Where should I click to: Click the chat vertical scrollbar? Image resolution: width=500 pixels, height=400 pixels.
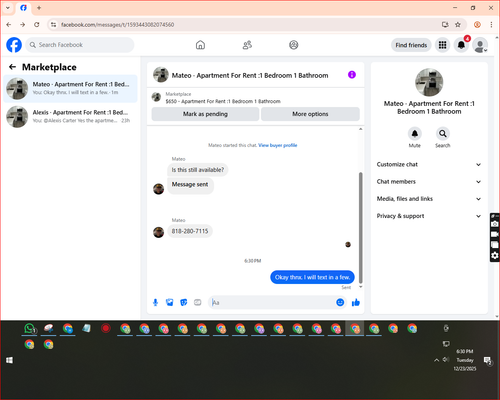click(360, 228)
